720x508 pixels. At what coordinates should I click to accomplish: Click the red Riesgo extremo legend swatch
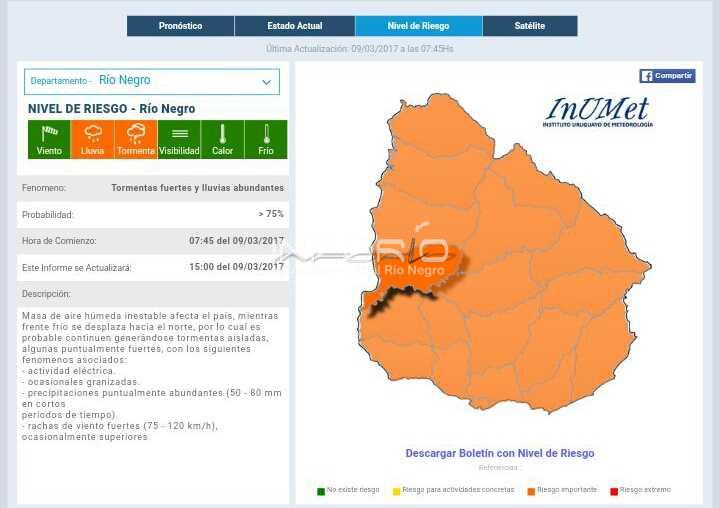coord(614,490)
